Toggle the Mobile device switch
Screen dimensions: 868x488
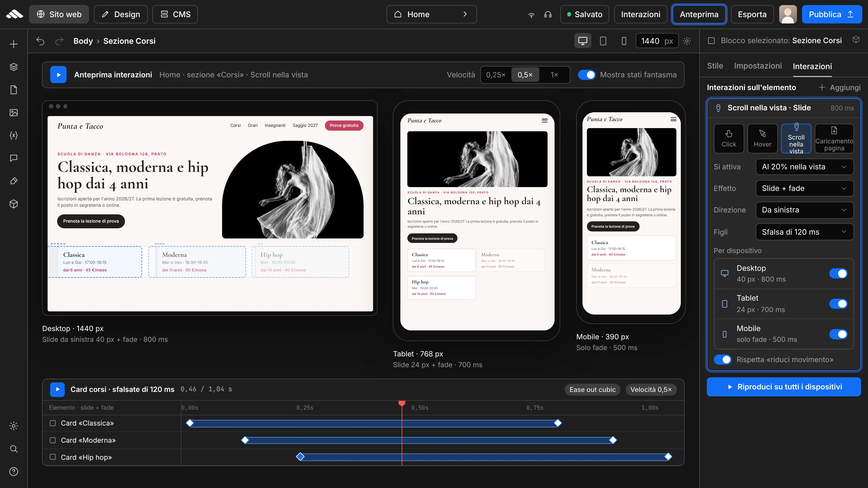[838, 334]
